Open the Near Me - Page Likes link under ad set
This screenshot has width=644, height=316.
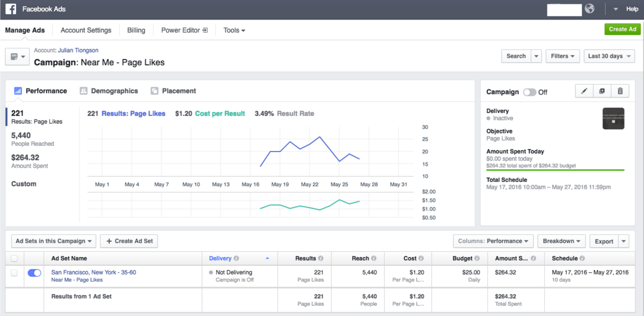coord(77,280)
